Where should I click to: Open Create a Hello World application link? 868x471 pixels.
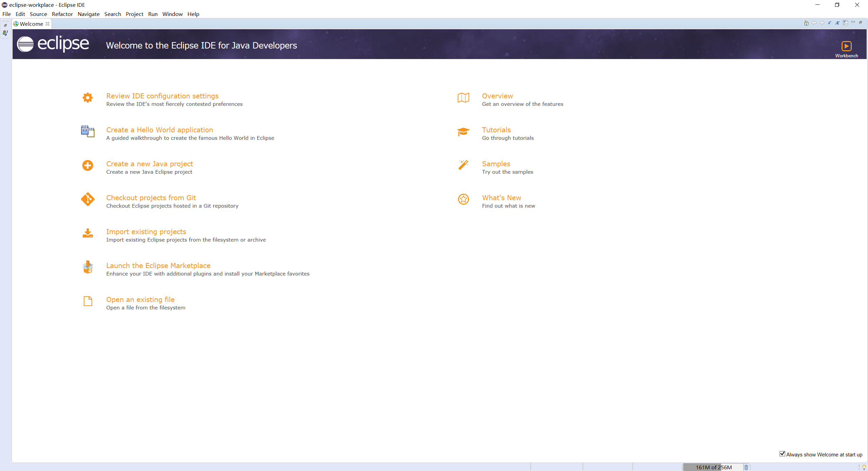point(160,130)
